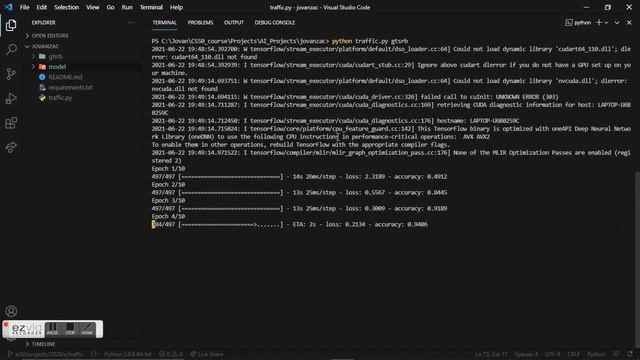Screen dimensions: 640x360
Task: Click the Spaces: 4 indentation setting
Action: [x=526, y=354]
